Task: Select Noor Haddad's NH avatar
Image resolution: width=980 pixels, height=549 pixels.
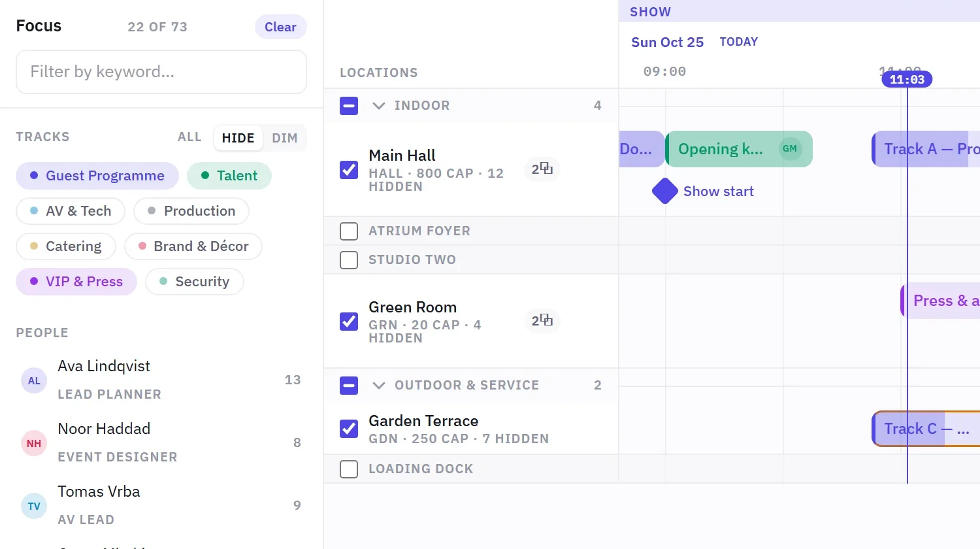Action: pyautogui.click(x=34, y=443)
